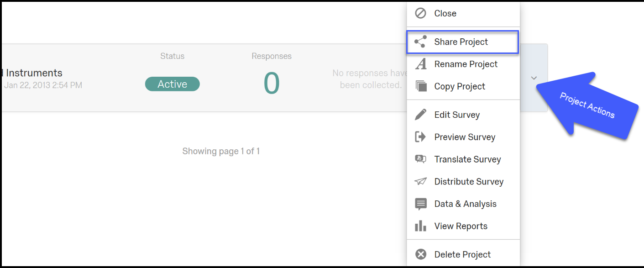644x268 pixels.
Task: Click the Rename Project letter icon
Action: tap(420, 64)
